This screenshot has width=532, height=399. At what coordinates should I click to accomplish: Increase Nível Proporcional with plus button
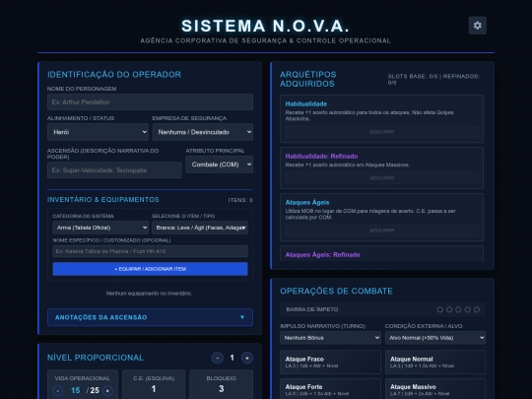247,358
